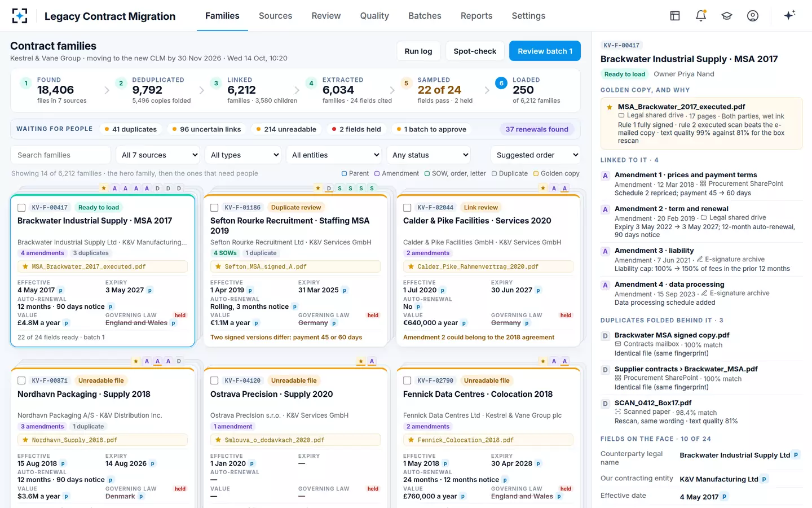Switch to the Batches tab
The height and width of the screenshot is (508, 812).
[x=425, y=16]
